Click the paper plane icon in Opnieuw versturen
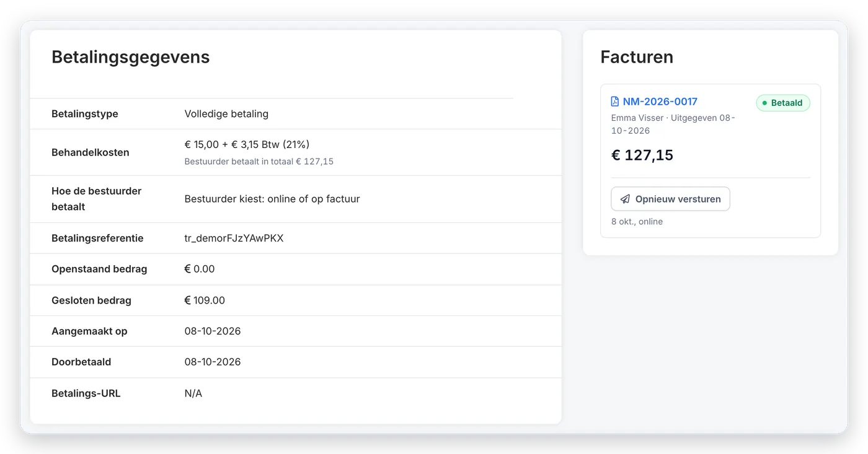 coord(625,199)
